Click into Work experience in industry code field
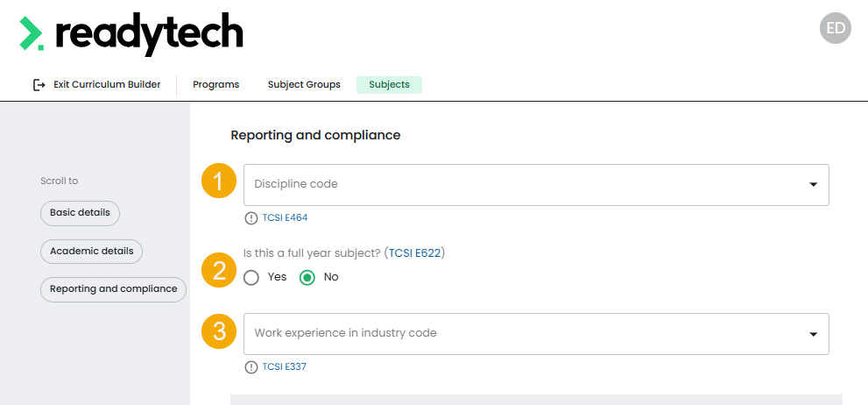The width and height of the screenshot is (868, 405). click(x=536, y=334)
